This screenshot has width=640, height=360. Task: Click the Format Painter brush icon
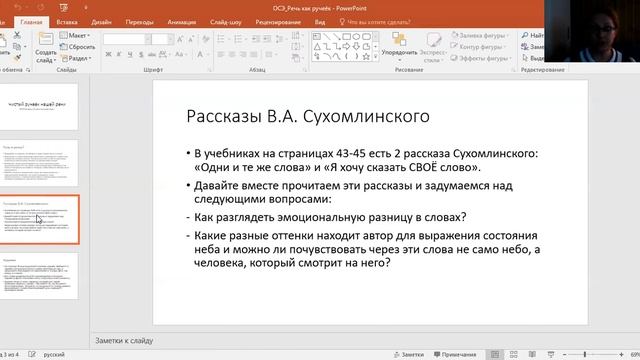pos(17,58)
